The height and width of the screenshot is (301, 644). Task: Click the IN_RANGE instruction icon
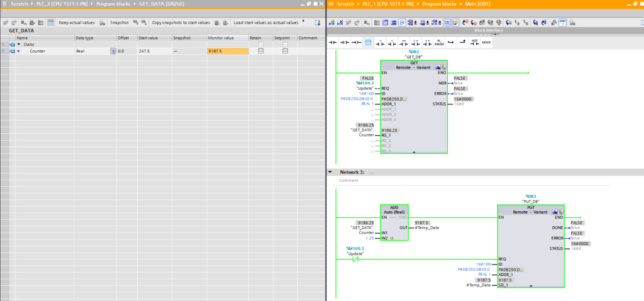(x=439, y=43)
